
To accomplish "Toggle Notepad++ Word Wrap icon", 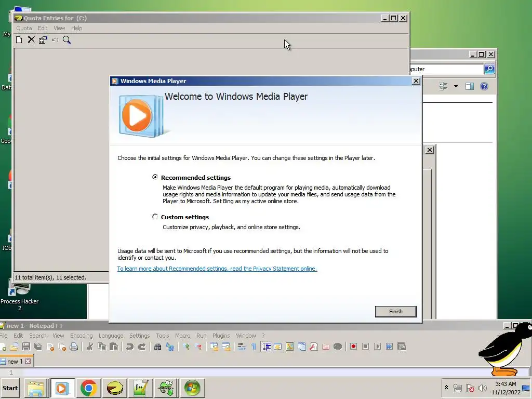I will 242,347.
